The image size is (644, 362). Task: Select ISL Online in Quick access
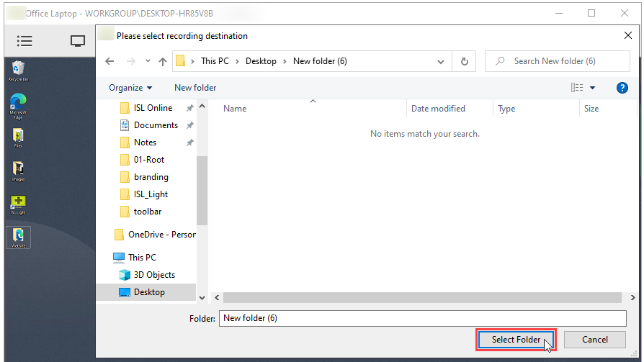tap(153, 108)
